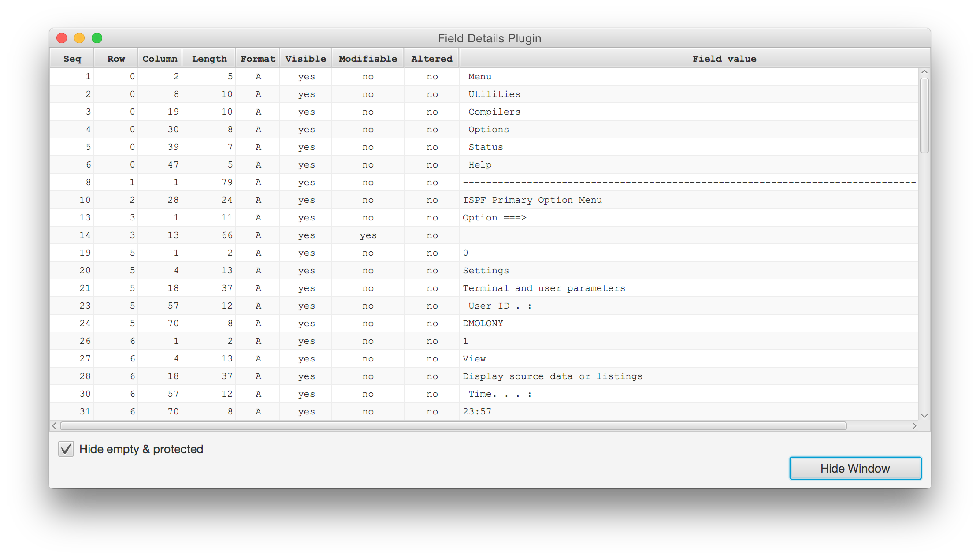Click the yellow minimize window button
The image size is (980, 559).
click(x=79, y=38)
